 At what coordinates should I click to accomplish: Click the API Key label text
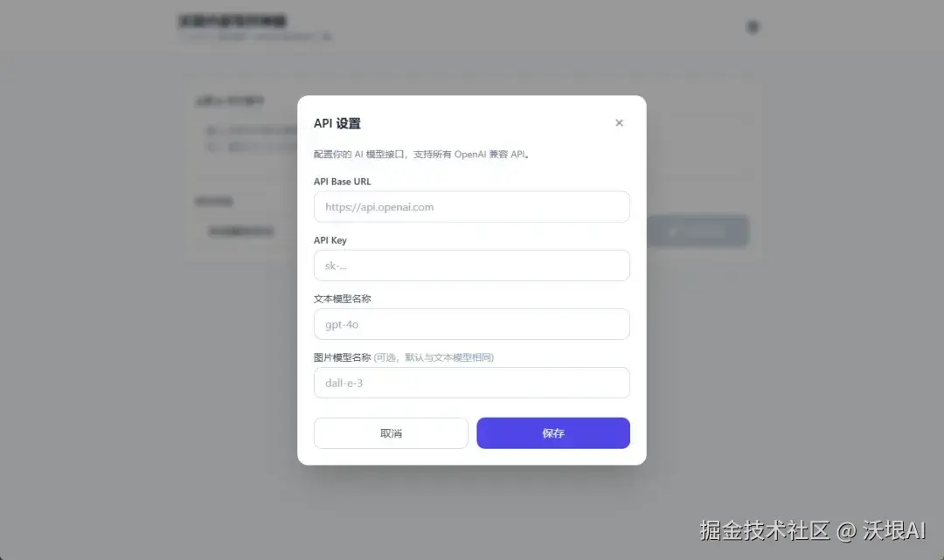tap(330, 240)
